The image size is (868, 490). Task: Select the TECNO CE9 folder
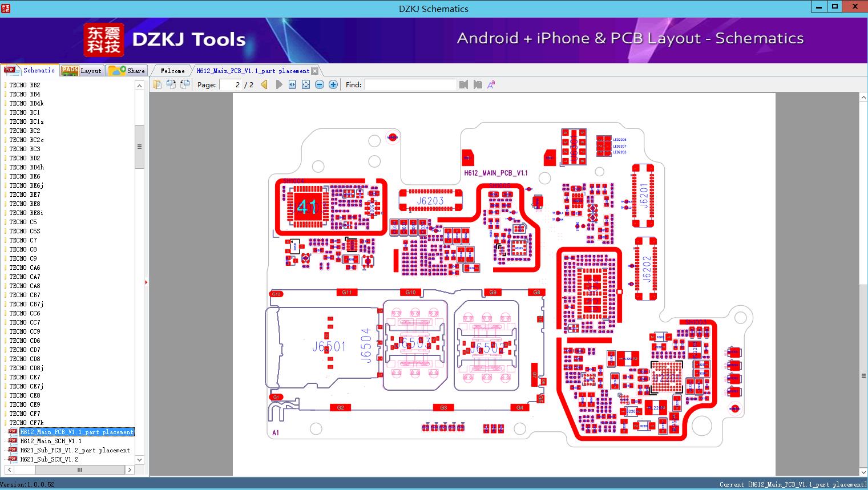point(25,404)
